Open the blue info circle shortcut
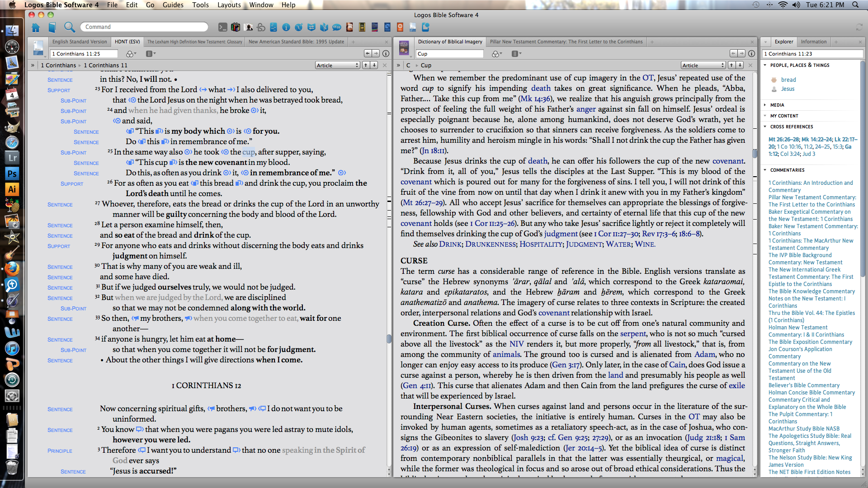Screen dimensions: 868x488 pyautogui.click(x=286, y=28)
